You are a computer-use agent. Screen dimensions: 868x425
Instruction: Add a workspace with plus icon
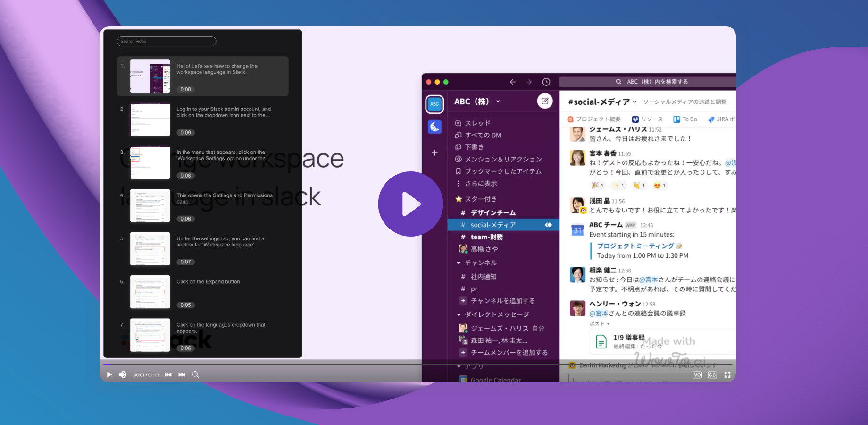pyautogui.click(x=434, y=153)
